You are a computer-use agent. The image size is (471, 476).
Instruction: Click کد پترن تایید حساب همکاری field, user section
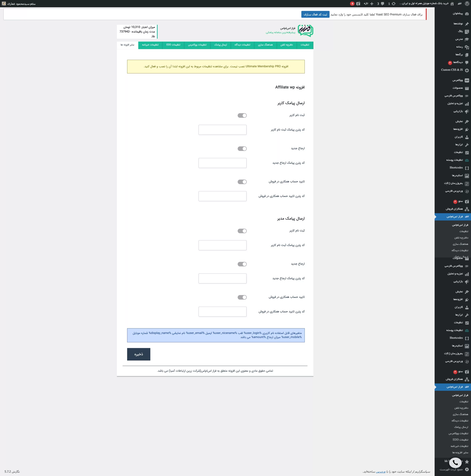coord(222,196)
